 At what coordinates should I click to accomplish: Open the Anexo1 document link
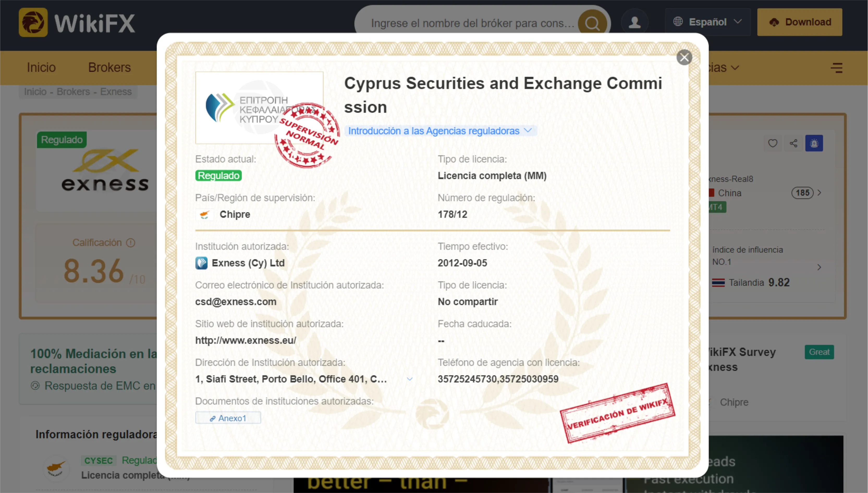coord(228,418)
